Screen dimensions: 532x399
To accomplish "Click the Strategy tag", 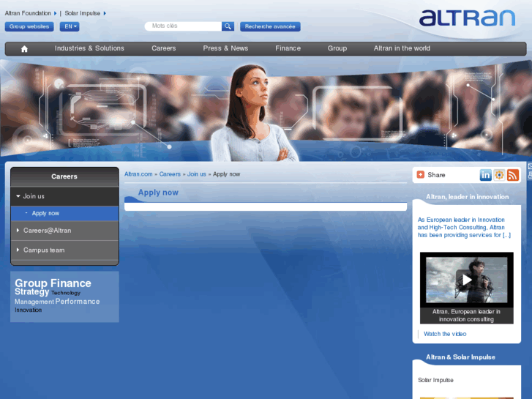I will point(32,292).
